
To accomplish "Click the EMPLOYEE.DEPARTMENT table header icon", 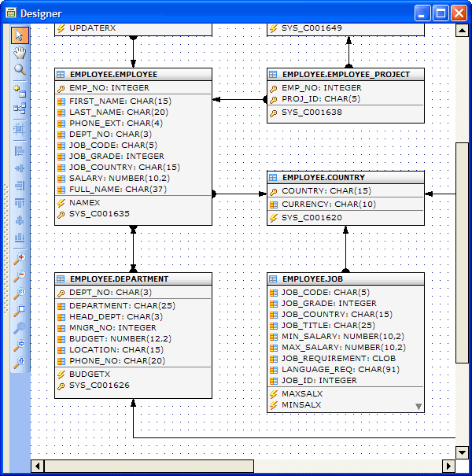I will 61,279.
